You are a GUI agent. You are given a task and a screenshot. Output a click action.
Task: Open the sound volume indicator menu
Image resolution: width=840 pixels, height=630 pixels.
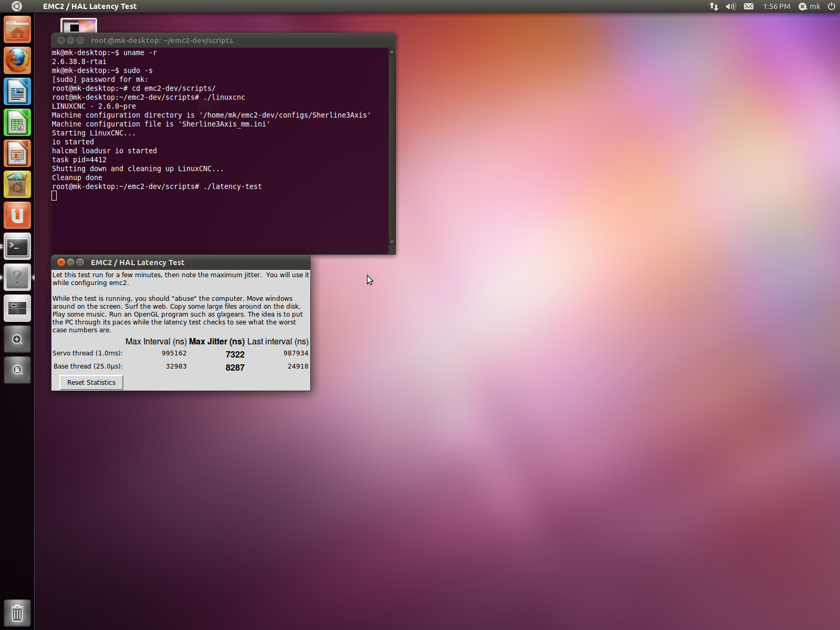[730, 6]
